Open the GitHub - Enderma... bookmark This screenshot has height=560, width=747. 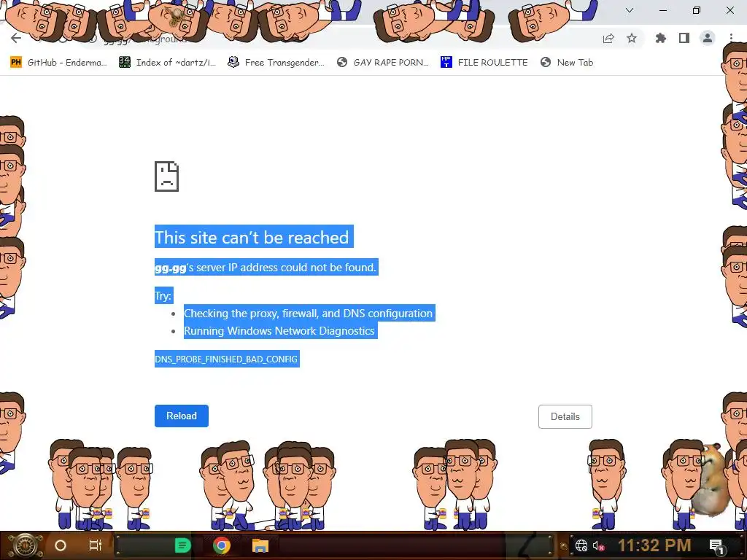[58, 63]
